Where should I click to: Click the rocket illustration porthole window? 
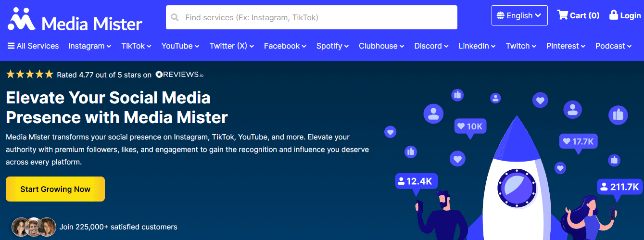[517, 188]
